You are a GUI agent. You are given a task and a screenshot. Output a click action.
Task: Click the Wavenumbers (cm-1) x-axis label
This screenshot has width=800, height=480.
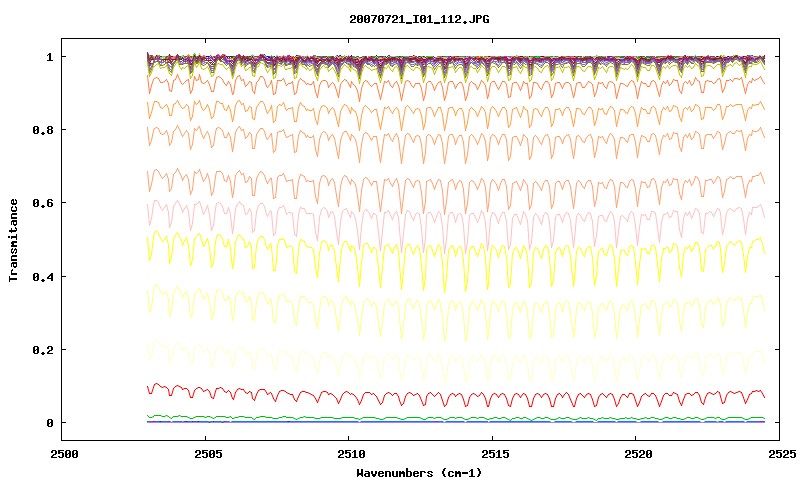[419, 473]
